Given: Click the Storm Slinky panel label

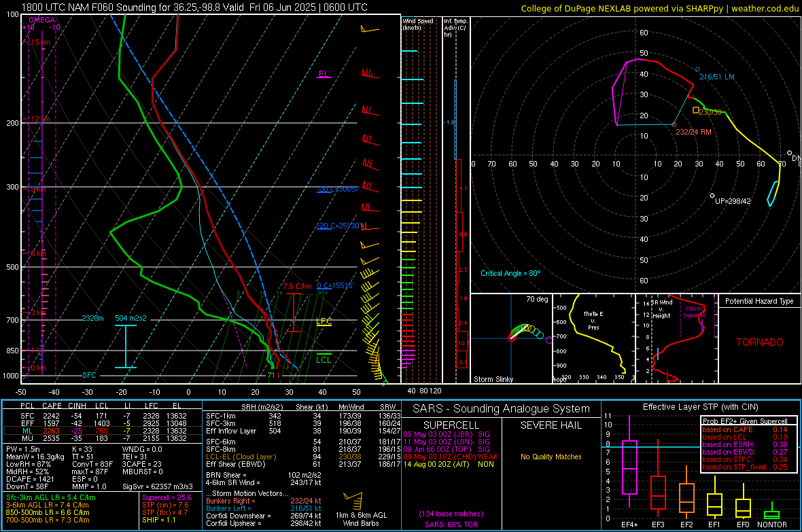Looking at the screenshot, I should (x=493, y=379).
